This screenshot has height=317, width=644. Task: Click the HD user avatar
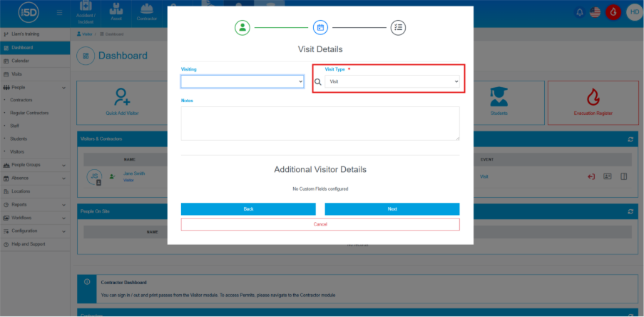pos(633,12)
